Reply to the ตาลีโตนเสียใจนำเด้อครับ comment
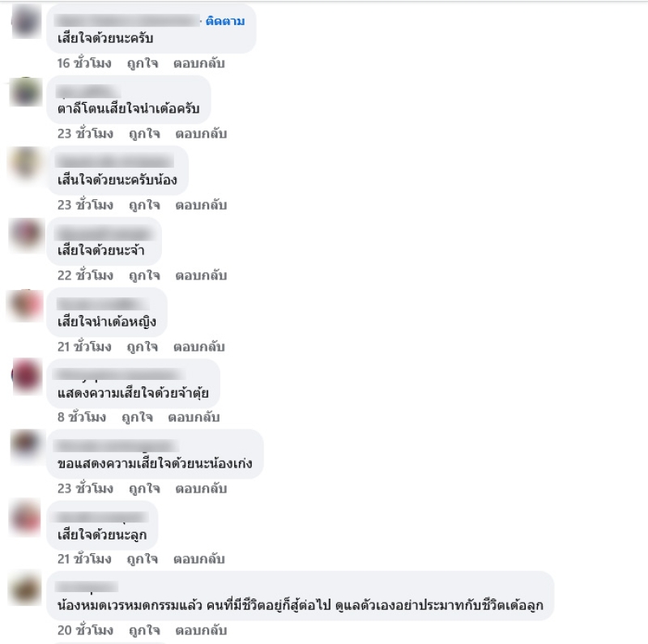This screenshot has height=644, width=648. click(x=201, y=134)
